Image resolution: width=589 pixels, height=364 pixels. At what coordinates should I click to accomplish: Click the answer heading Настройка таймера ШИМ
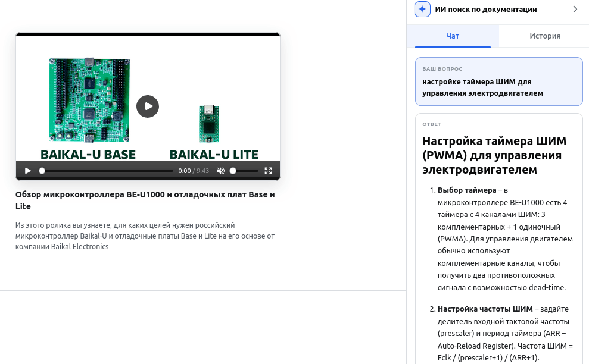click(494, 155)
